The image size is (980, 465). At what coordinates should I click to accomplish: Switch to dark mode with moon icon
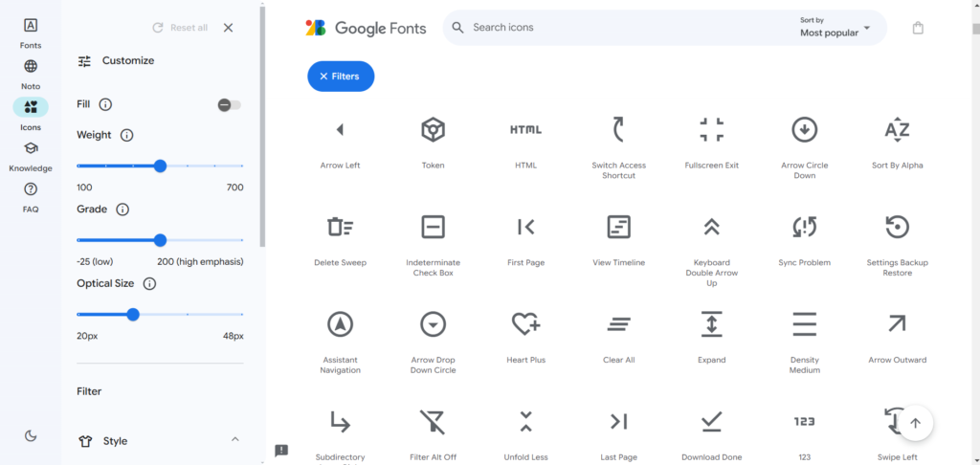click(31, 435)
